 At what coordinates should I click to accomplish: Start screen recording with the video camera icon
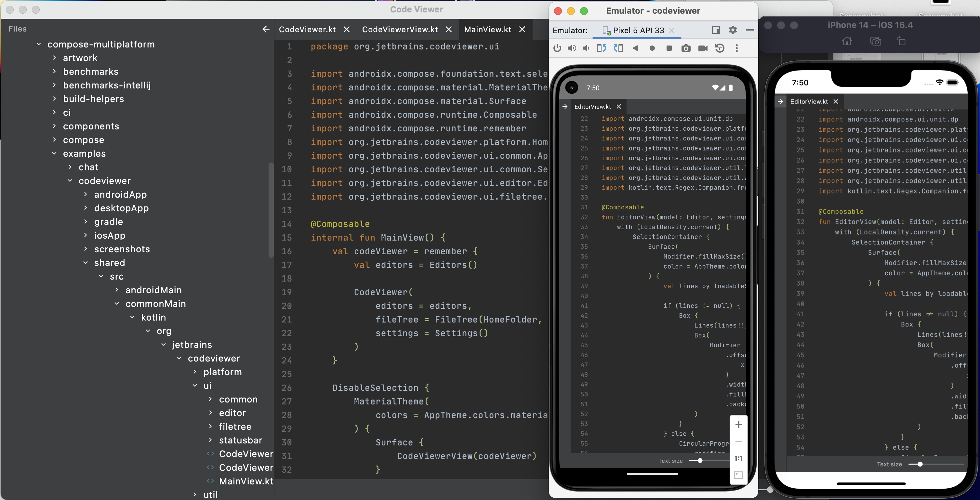[703, 48]
